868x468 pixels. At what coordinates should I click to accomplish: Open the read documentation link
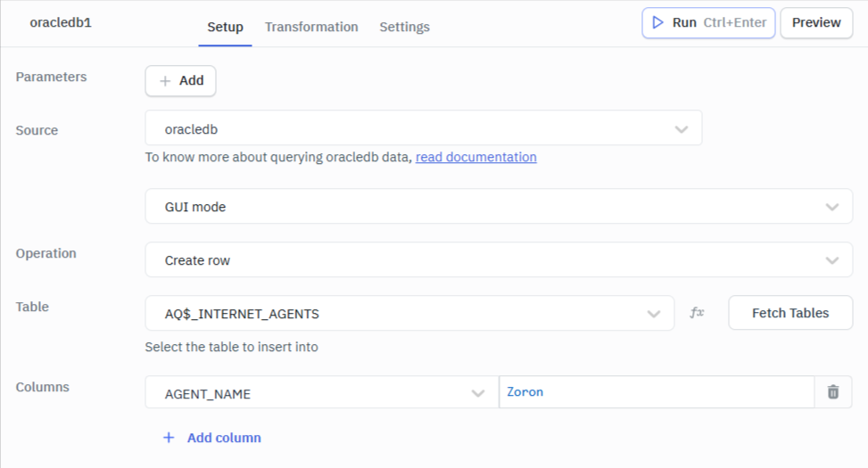[476, 157]
